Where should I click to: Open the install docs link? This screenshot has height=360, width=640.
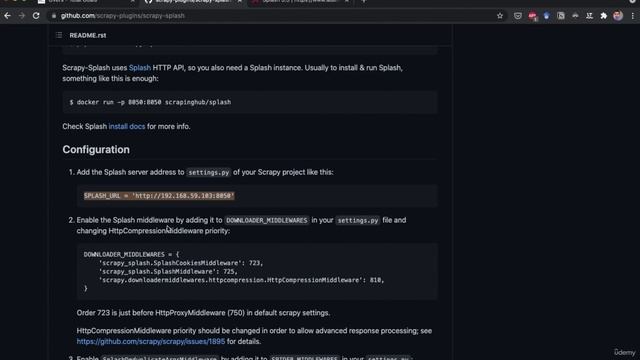127,127
